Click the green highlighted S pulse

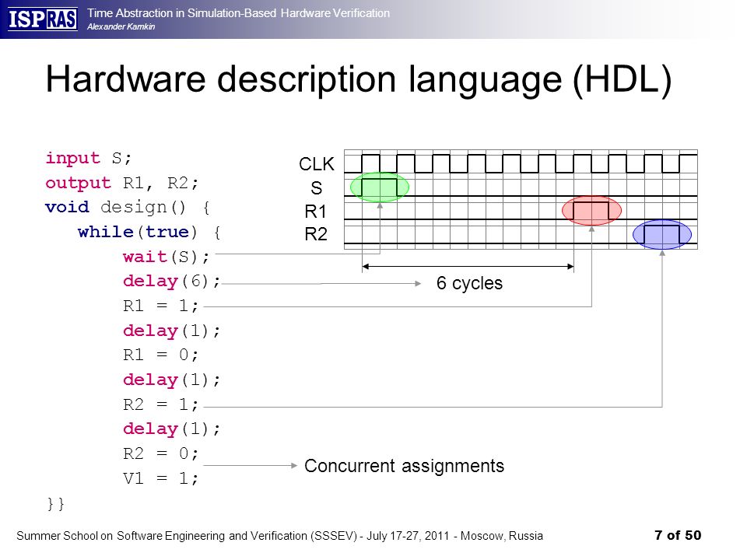click(x=380, y=187)
